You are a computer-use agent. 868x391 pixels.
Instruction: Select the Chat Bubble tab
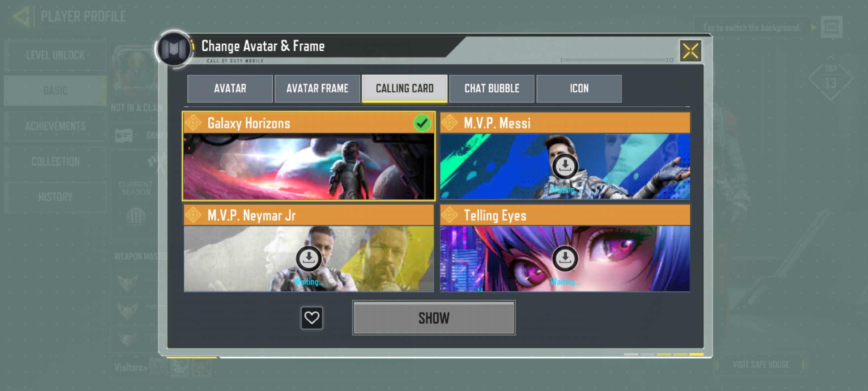pyautogui.click(x=492, y=89)
